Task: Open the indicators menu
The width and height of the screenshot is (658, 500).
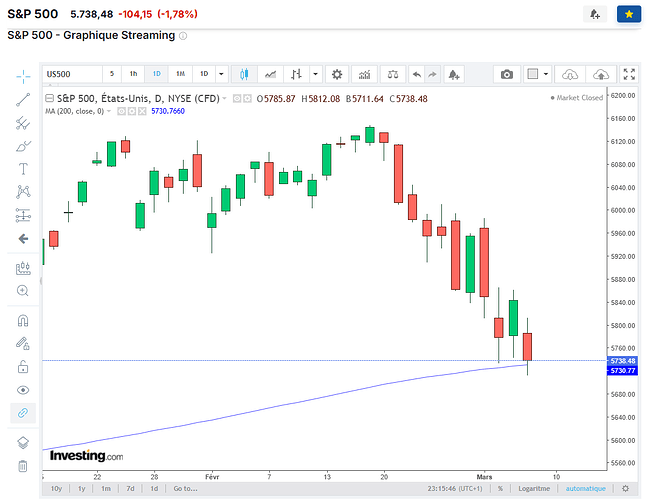Action: click(x=365, y=74)
